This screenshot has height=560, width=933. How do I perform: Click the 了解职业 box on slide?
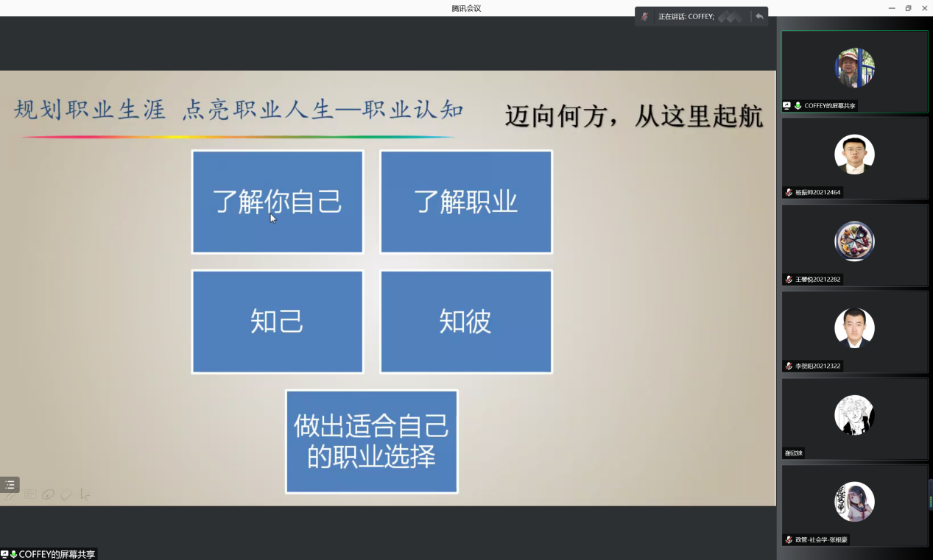tap(465, 202)
